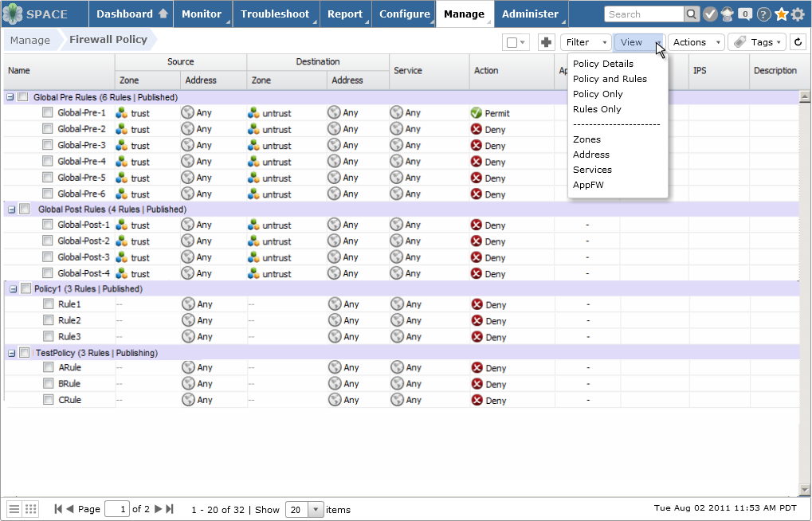Click the Dashboard home arrow icon
This screenshot has height=521, width=812.
point(163,14)
